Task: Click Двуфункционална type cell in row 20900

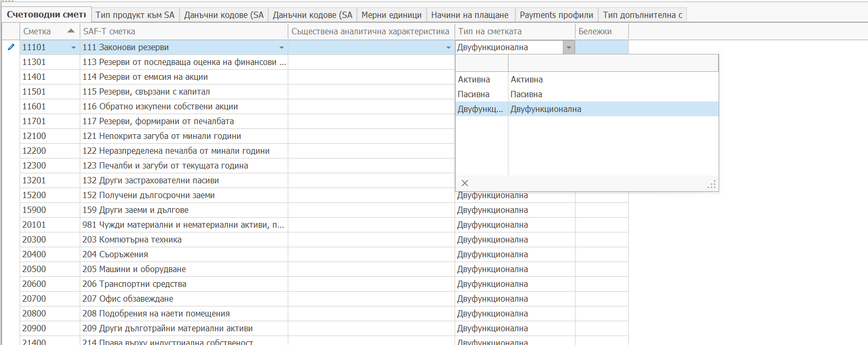Action: click(515, 328)
